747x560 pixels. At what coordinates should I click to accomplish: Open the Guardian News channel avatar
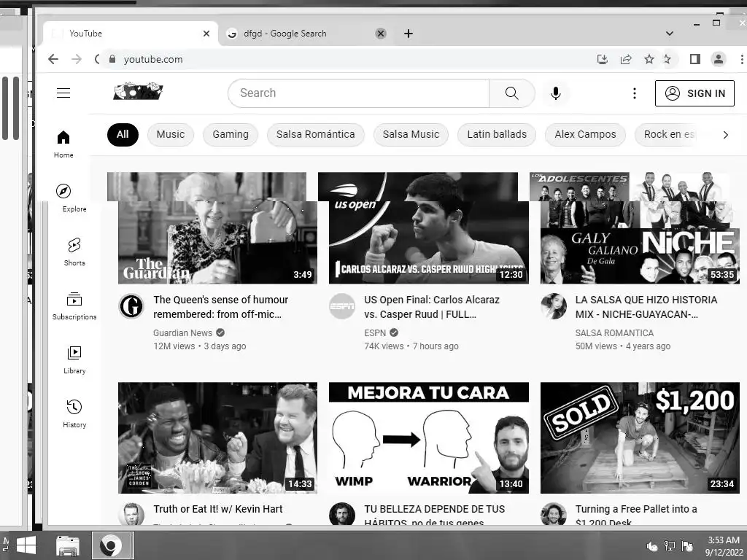[131, 306]
